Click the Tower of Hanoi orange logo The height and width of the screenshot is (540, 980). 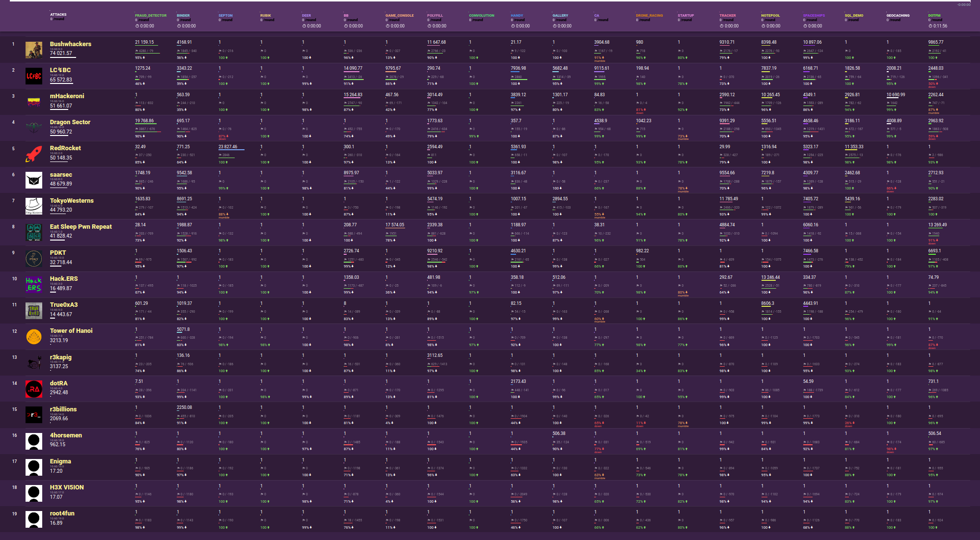coord(34,337)
